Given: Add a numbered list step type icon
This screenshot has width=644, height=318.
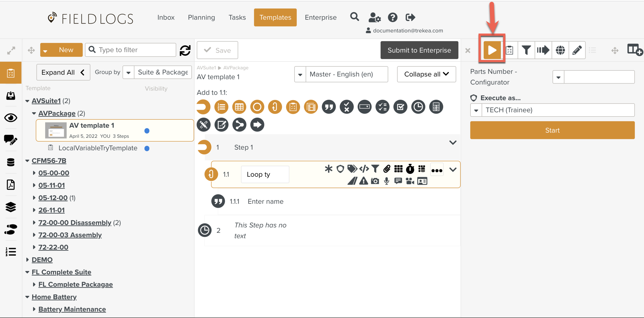Looking at the screenshot, I should click(221, 107).
